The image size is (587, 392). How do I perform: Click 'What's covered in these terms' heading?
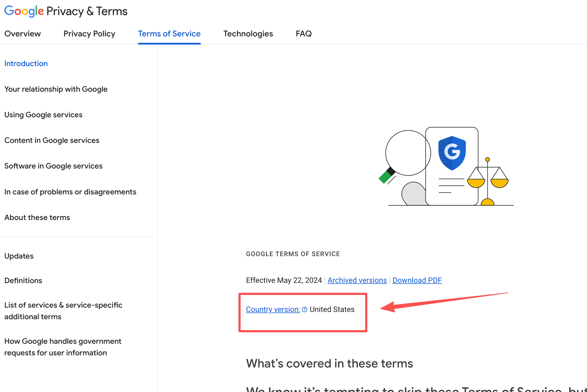pos(329,363)
